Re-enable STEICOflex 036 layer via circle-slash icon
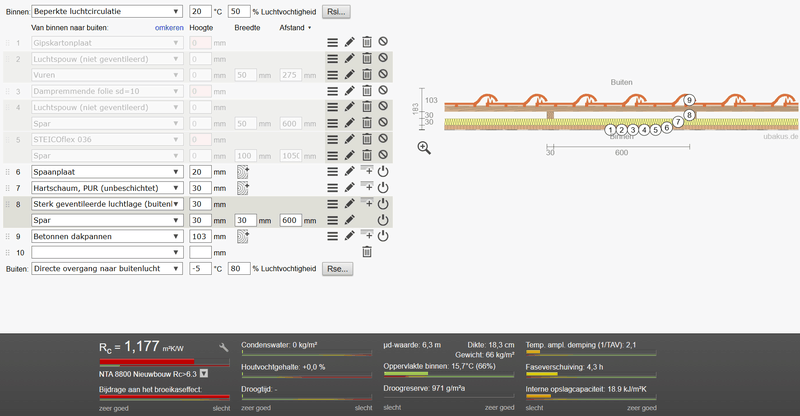Viewport: 800px width, 416px height. [383, 138]
